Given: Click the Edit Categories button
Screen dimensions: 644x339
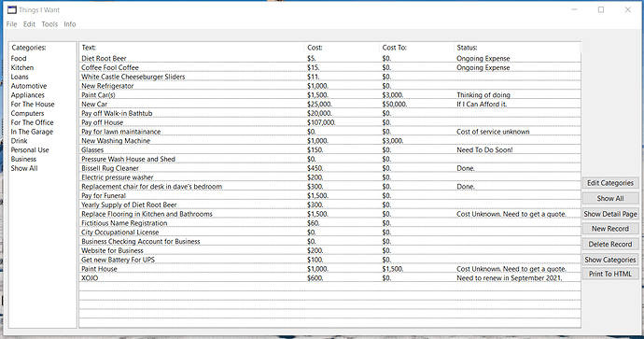Looking at the screenshot, I should click(x=610, y=183).
